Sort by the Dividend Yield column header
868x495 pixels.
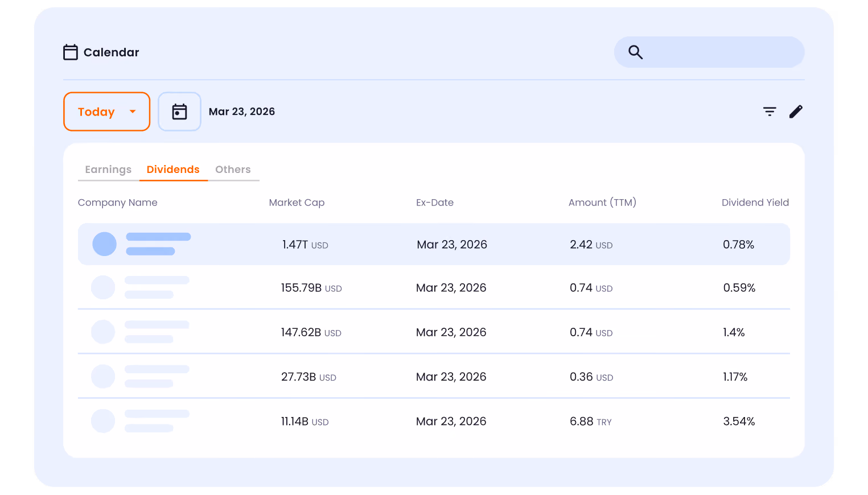click(x=755, y=203)
